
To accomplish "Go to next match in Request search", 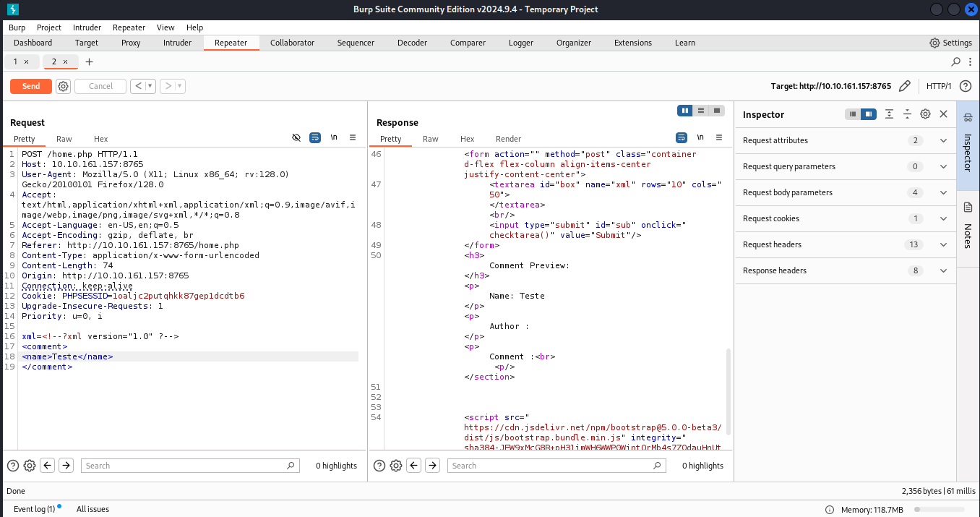I will point(66,466).
